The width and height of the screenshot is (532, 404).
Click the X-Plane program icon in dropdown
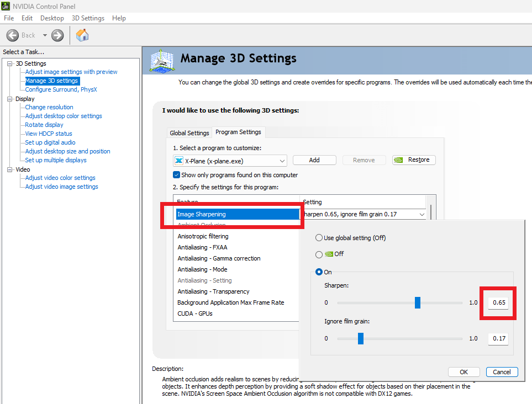pos(179,161)
